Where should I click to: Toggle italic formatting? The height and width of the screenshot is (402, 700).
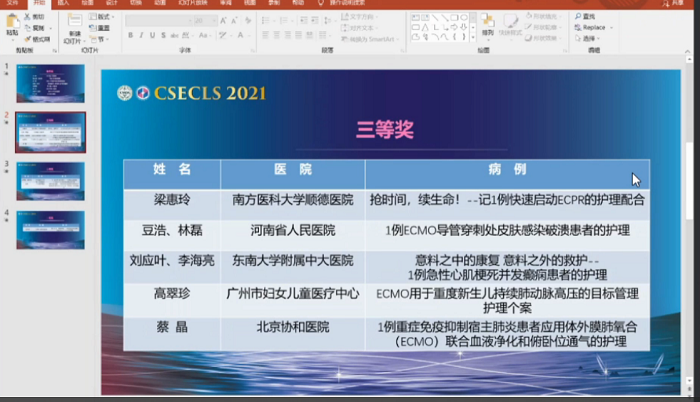pos(141,36)
